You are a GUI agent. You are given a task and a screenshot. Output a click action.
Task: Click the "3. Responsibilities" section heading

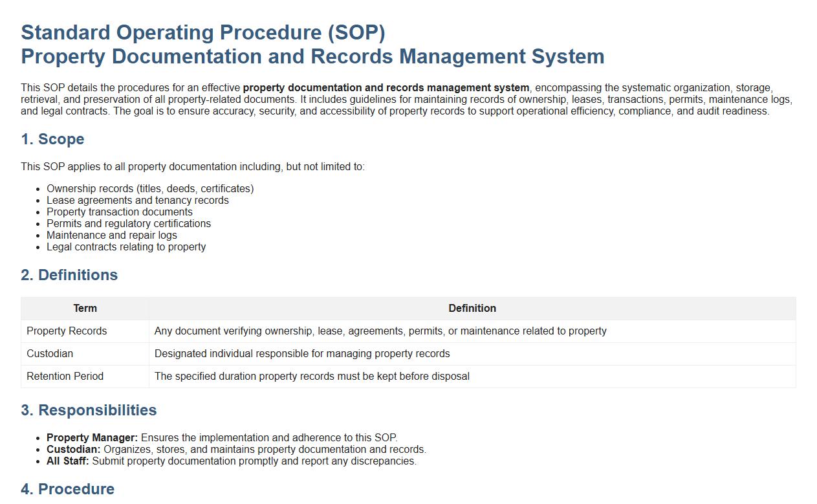89,410
